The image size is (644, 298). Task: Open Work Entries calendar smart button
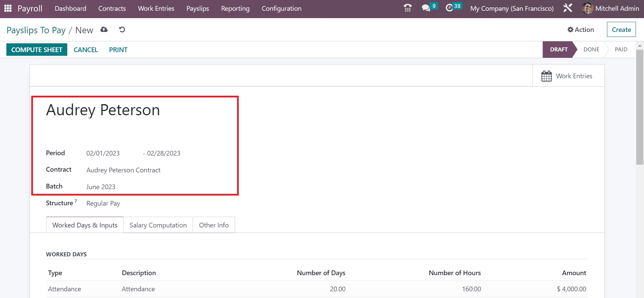568,76
